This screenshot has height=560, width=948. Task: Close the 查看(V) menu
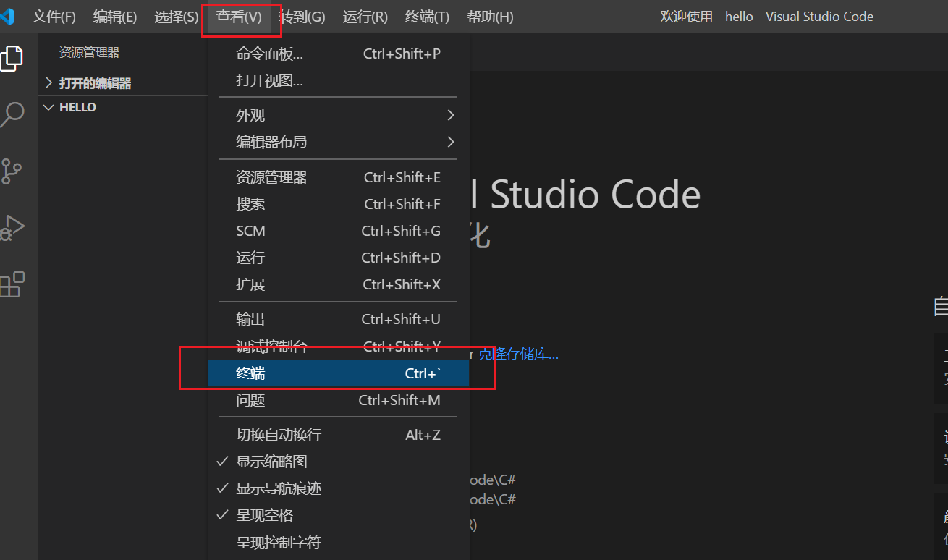click(239, 17)
